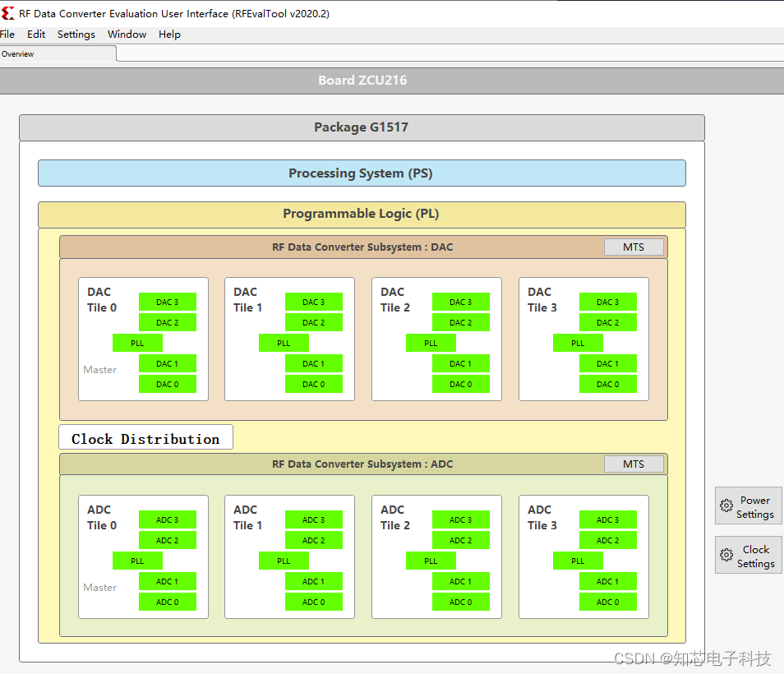784x674 pixels.
Task: Select DAC 2 in DAC Tile 0
Action: [167, 322]
